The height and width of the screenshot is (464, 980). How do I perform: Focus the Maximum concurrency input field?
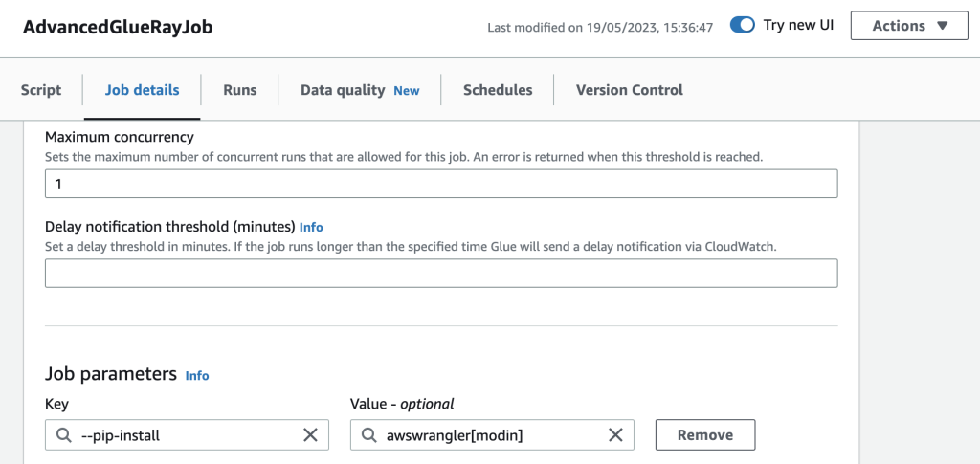tap(441, 184)
